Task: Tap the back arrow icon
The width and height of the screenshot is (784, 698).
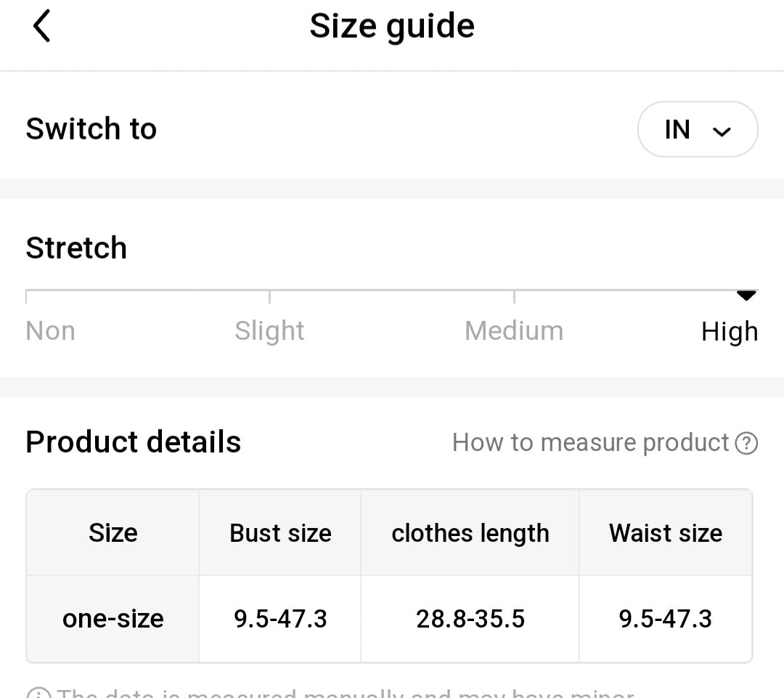Action: click(42, 27)
